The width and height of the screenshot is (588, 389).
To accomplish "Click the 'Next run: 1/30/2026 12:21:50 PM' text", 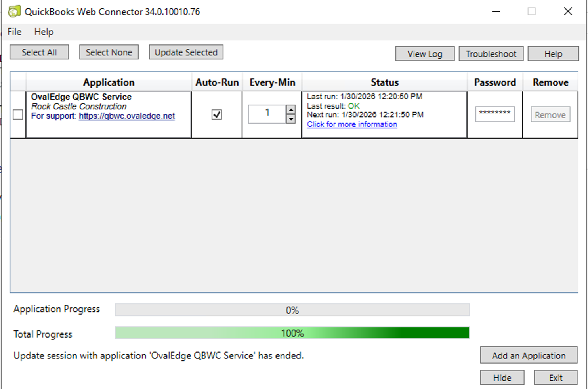I will pyautogui.click(x=365, y=114).
